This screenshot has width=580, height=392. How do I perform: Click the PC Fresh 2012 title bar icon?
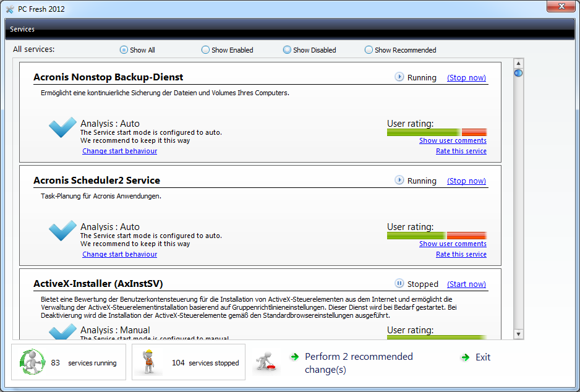(10, 9)
